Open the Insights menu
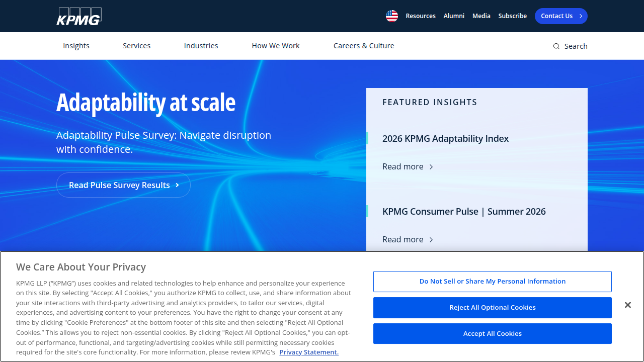Screen dimensions: 644x362 click(x=76, y=46)
